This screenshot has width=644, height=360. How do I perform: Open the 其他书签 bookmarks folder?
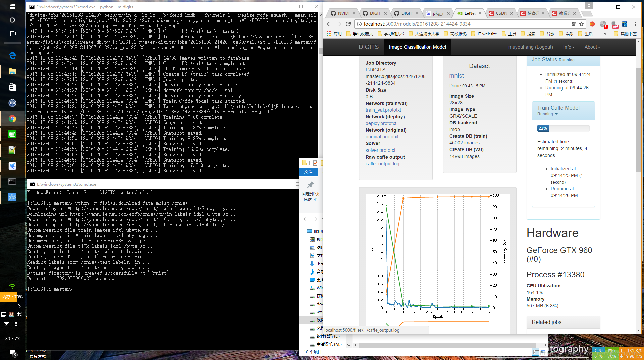coord(625,34)
